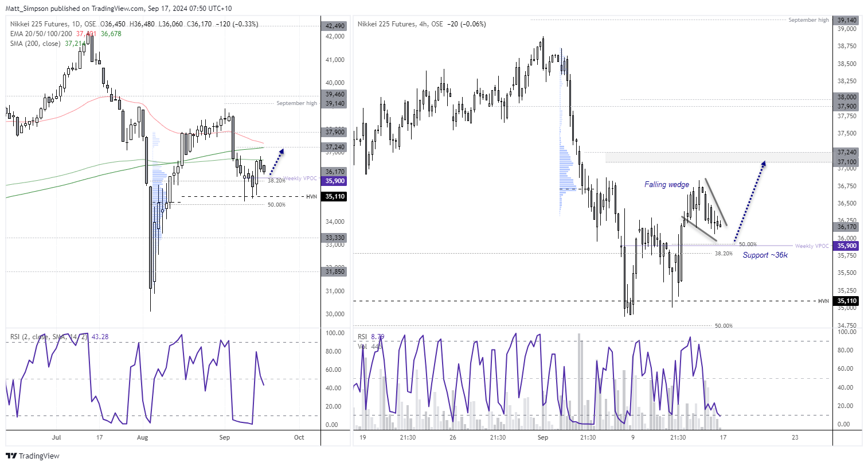The height and width of the screenshot is (466, 868).
Task: Click the Oct label on daily time axis
Action: pyautogui.click(x=299, y=437)
